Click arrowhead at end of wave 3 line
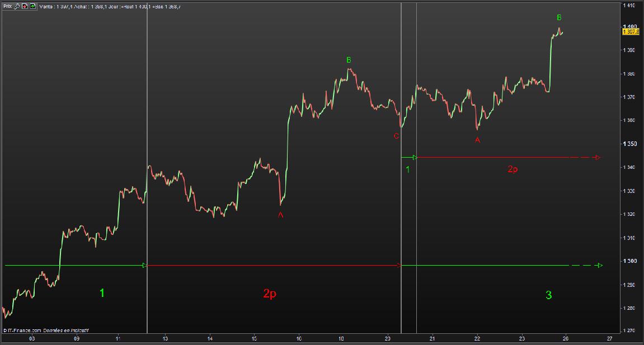Image resolution: width=644 pixels, height=345 pixels. pos(599,265)
